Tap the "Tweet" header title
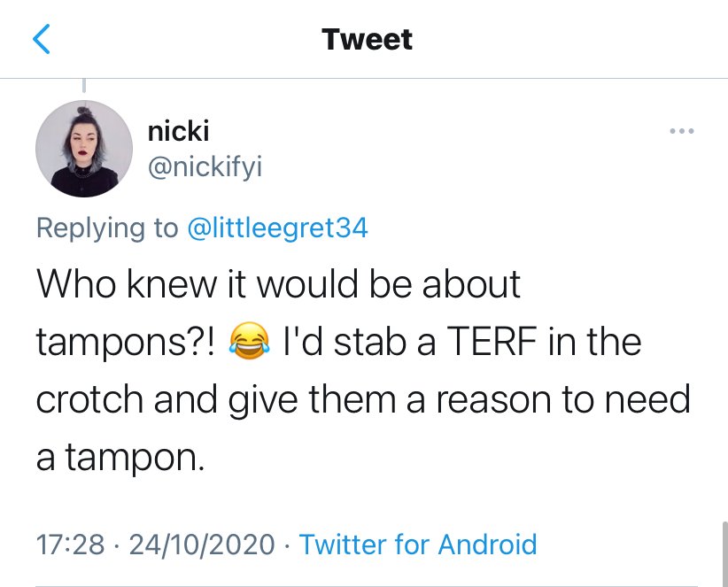Viewport: 728px width, 587px height. 367,40
